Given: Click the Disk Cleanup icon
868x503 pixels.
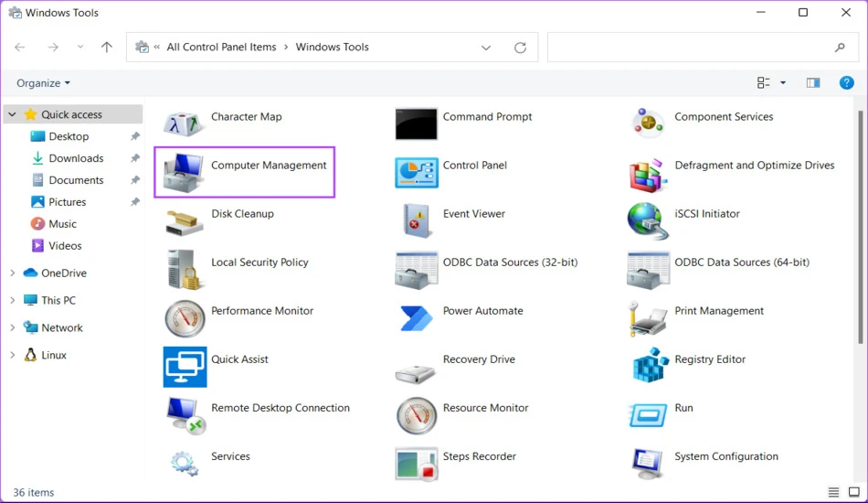Looking at the screenshot, I should tap(185, 222).
